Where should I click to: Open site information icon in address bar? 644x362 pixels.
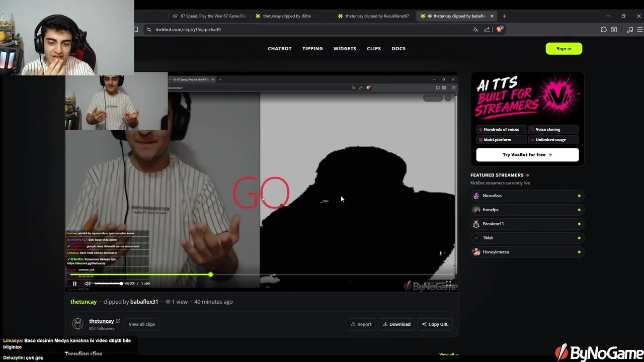[148, 30]
